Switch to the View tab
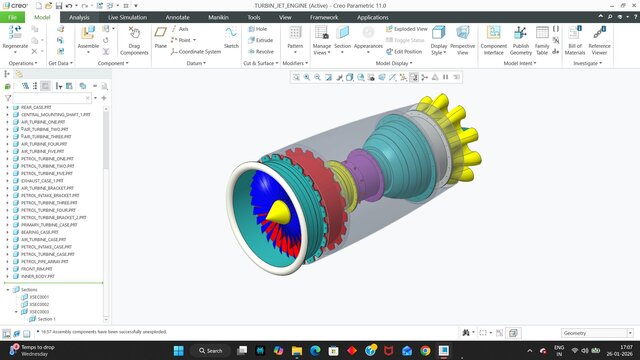This screenshot has width=640, height=360. pos(285,17)
